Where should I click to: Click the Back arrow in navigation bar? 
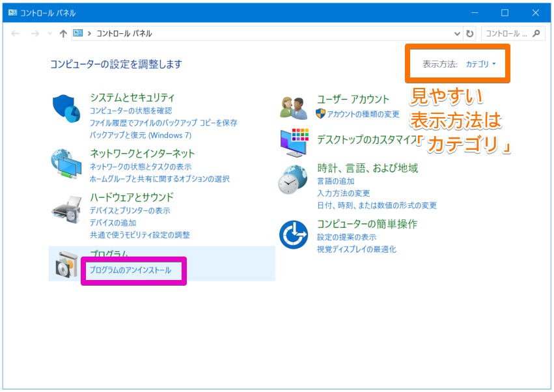tap(15, 34)
